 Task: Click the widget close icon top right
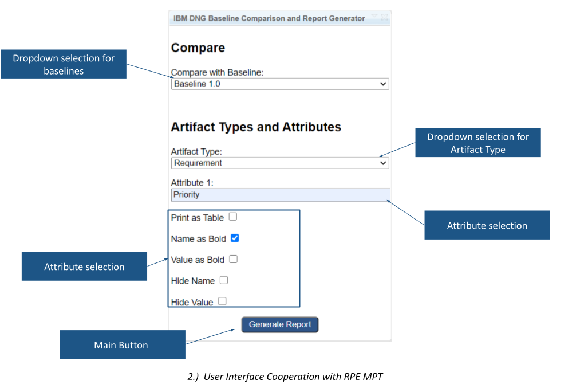pos(384,17)
